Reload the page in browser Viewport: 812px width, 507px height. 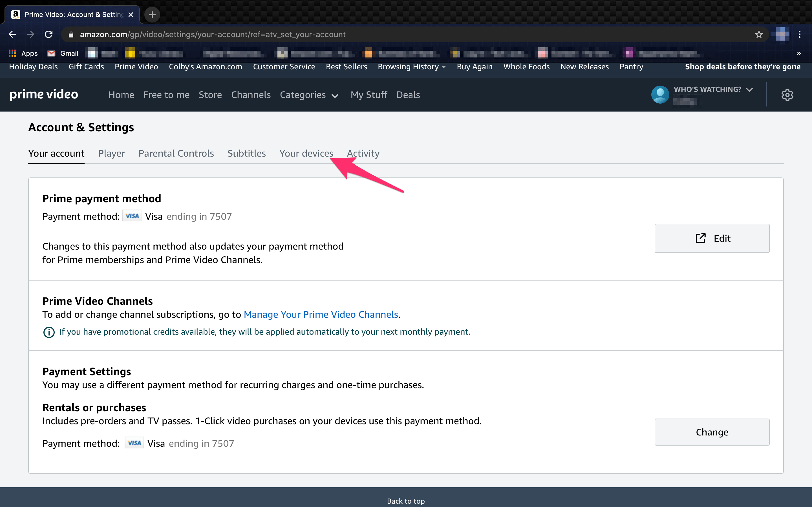(49, 35)
